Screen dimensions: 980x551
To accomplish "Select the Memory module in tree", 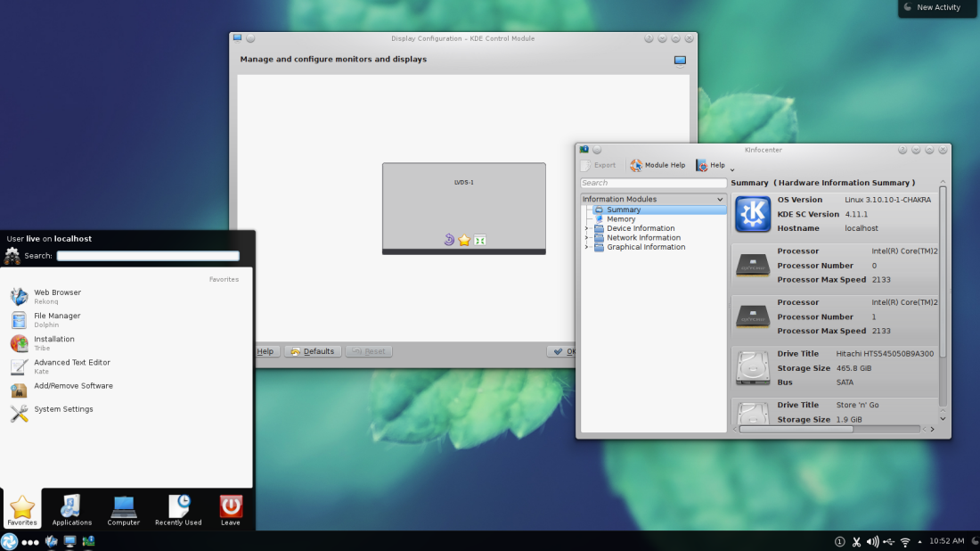I will [x=621, y=219].
